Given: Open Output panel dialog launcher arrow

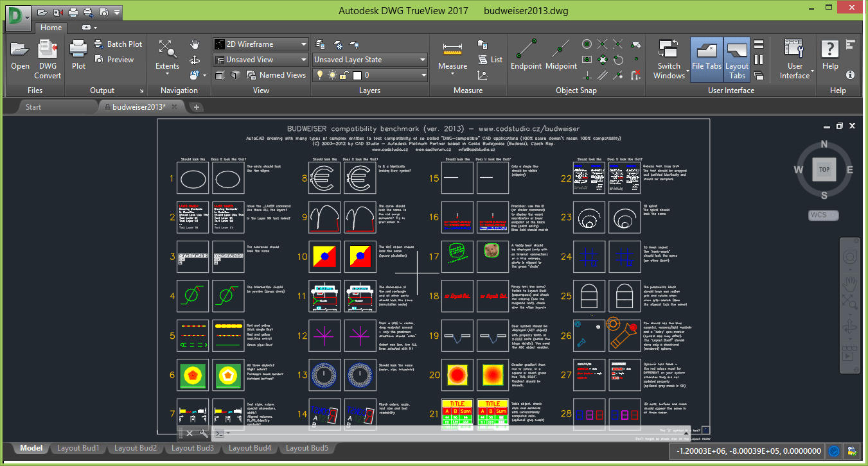Looking at the screenshot, I should pyautogui.click(x=143, y=91).
